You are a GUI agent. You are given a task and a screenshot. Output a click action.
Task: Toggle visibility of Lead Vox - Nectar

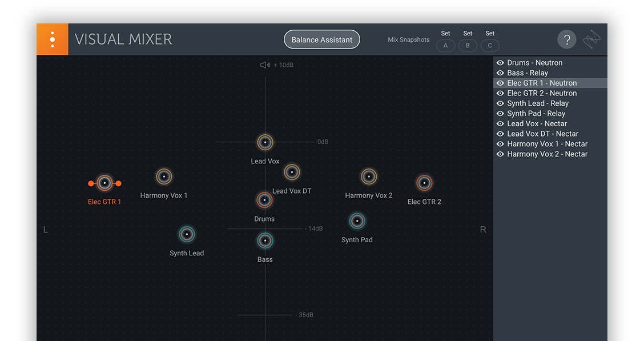tap(501, 123)
